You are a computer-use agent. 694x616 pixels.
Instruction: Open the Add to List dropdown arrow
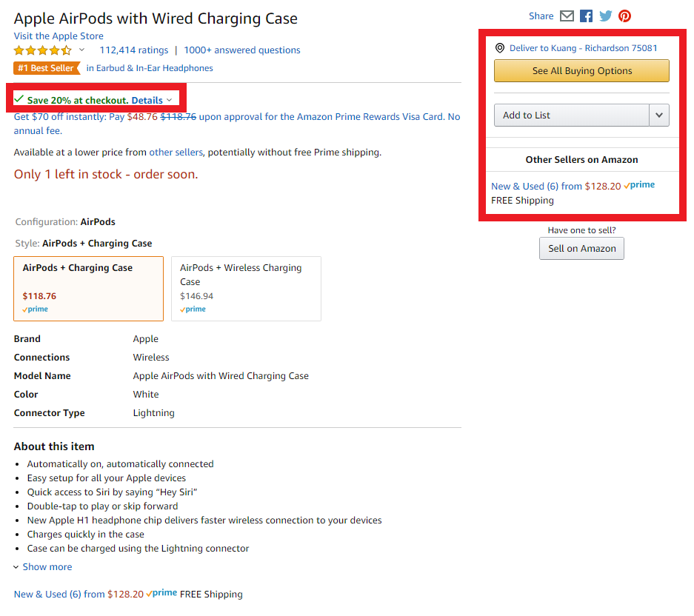tap(659, 115)
